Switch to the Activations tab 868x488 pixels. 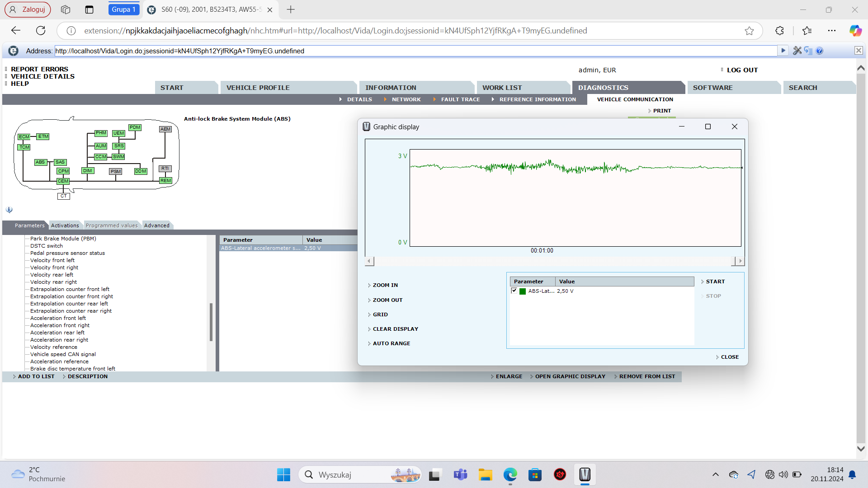coord(65,225)
